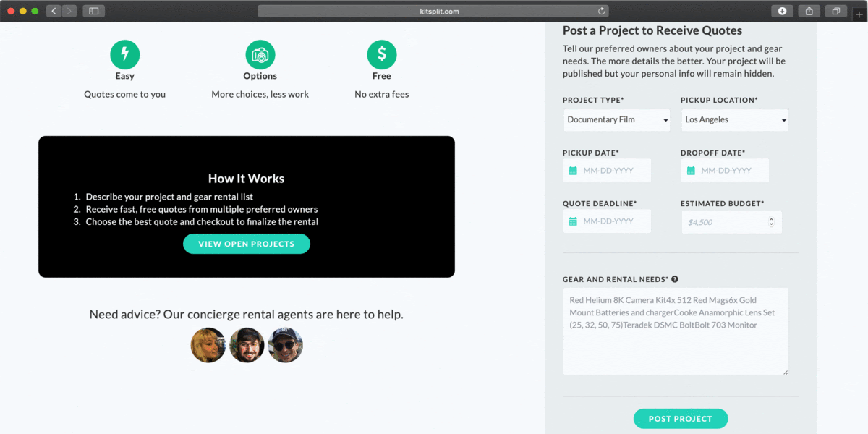Click the Post Project button
Viewport: 868px width, 434px height.
click(680, 418)
